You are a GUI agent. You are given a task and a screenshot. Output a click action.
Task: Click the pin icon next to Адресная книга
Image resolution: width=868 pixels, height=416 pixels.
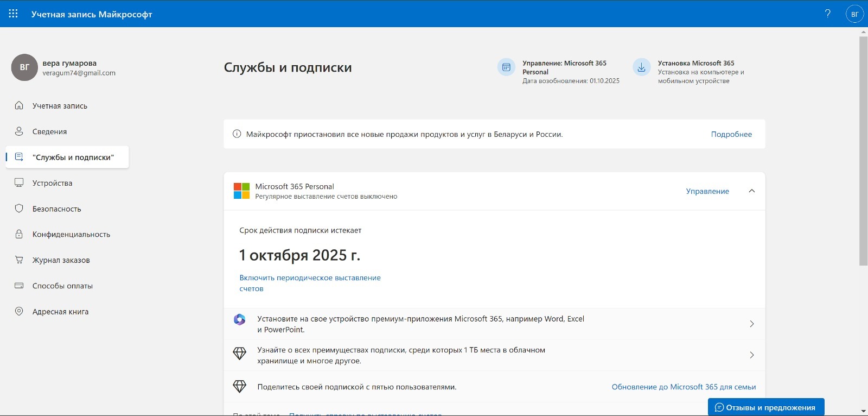pos(19,311)
